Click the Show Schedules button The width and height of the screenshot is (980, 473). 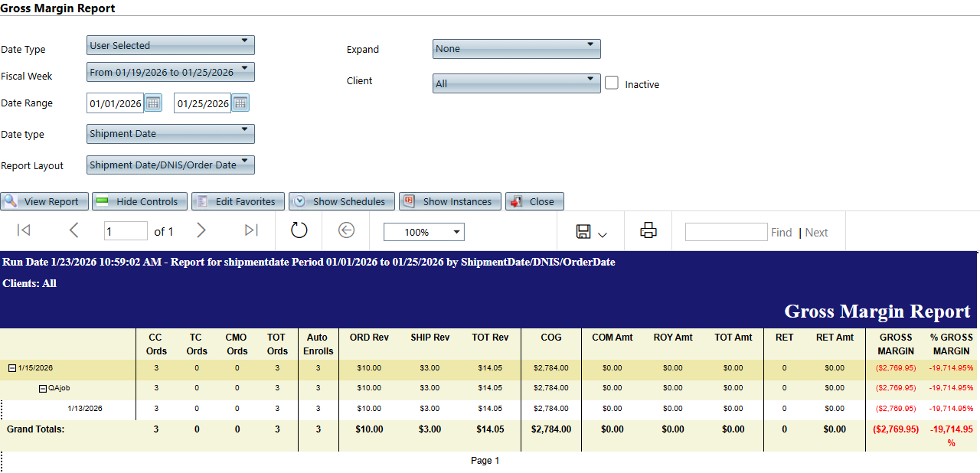click(341, 201)
